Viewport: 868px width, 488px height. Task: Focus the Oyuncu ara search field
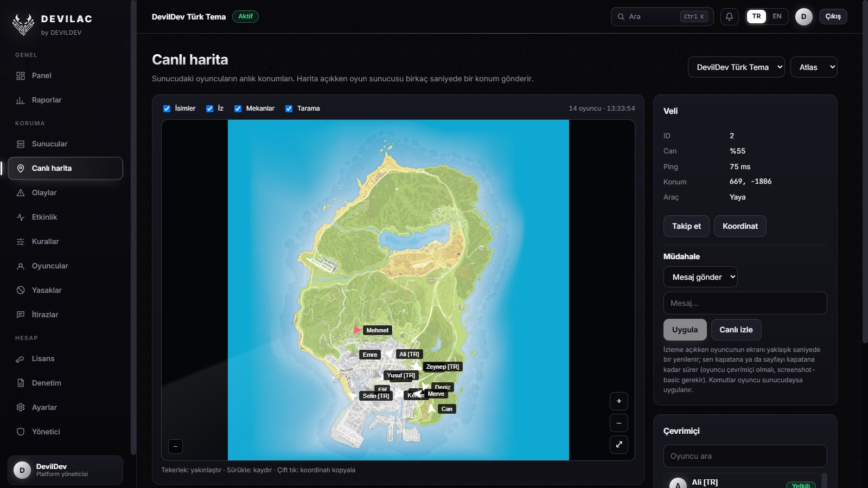coord(745,456)
